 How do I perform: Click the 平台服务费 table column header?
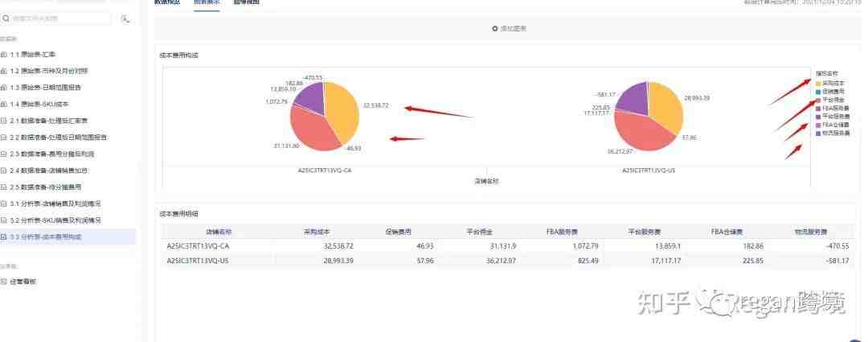pyautogui.click(x=645, y=233)
